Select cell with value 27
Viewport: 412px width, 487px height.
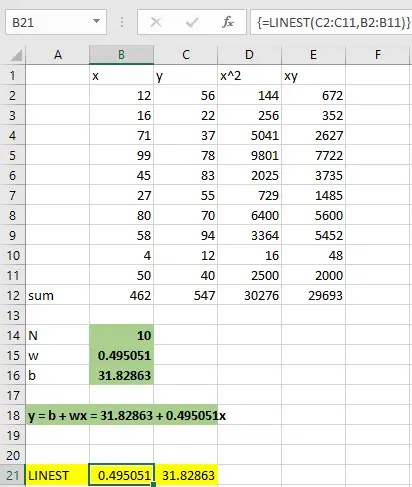(x=121, y=195)
